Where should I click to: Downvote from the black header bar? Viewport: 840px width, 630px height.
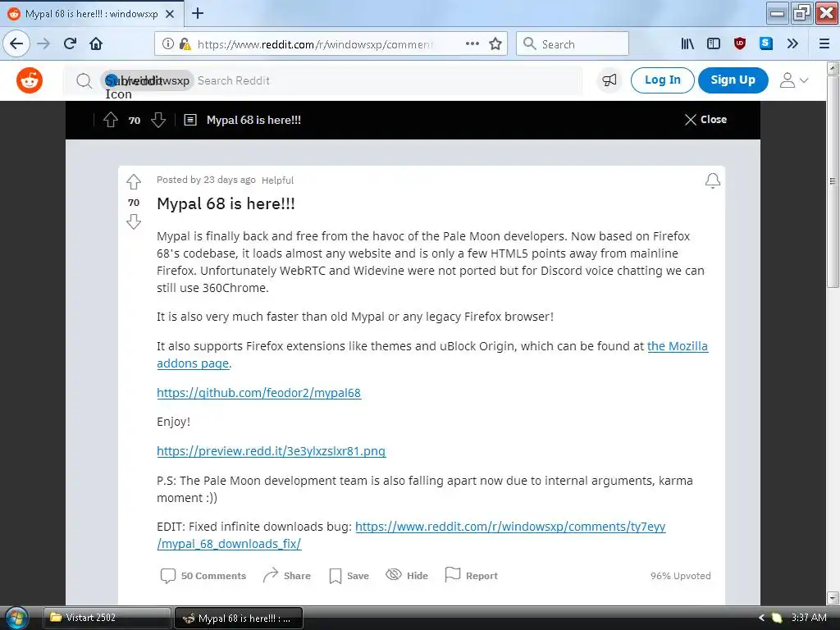pyautogui.click(x=158, y=120)
